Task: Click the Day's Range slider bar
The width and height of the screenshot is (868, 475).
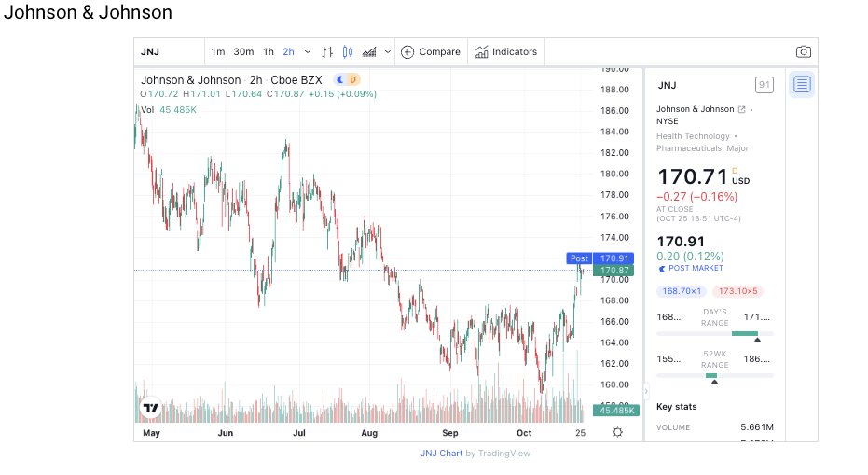Action: pos(715,334)
